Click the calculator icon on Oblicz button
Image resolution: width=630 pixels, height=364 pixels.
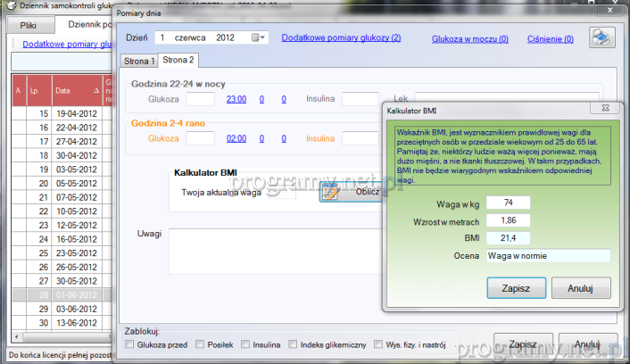pos(330,193)
